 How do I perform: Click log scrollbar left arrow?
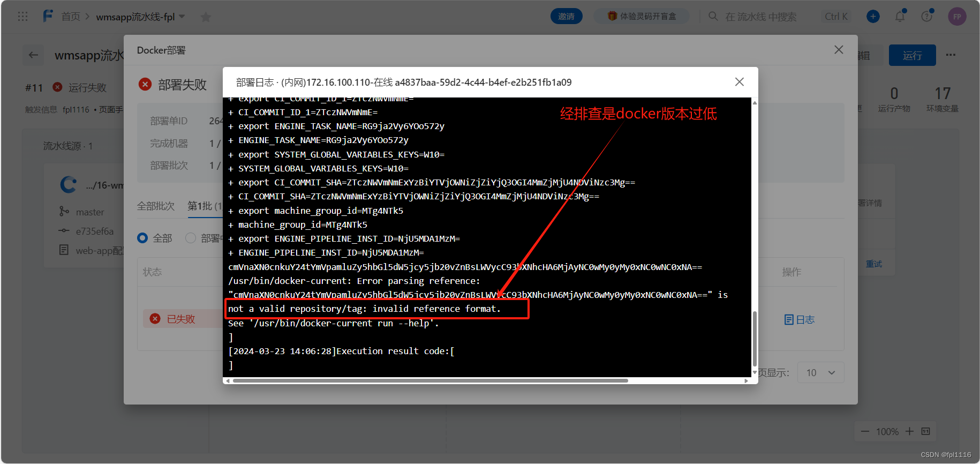tap(228, 381)
